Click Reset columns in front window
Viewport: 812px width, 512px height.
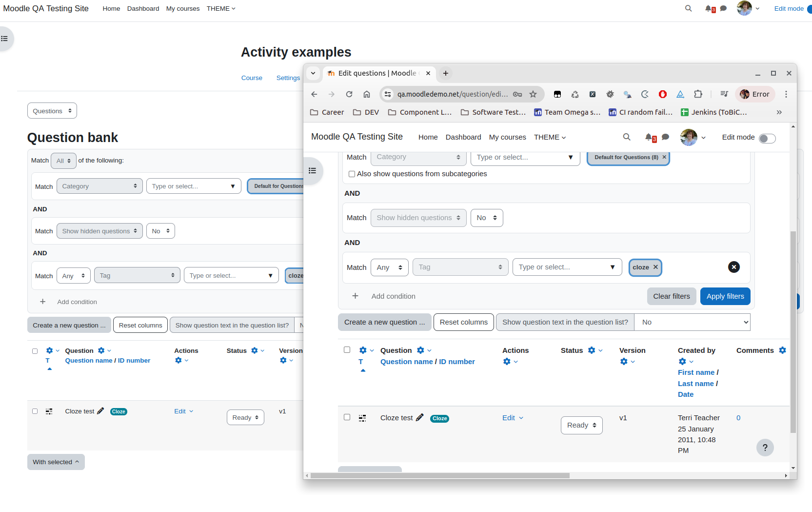tap(463, 322)
